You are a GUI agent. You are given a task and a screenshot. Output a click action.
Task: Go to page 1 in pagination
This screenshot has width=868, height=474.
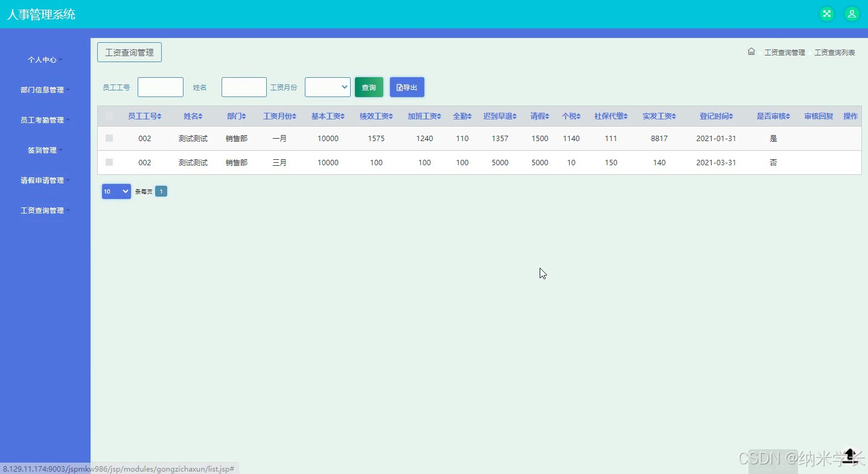coord(161,191)
